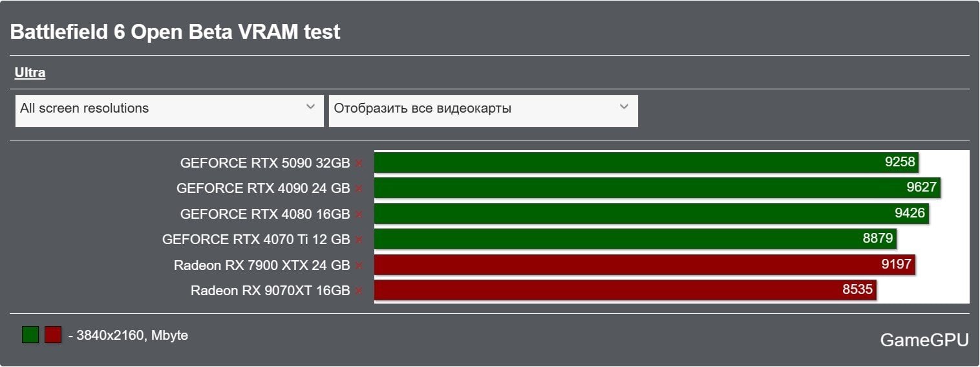The image size is (980, 367).
Task: Click the RTX 4090 bar showing 9627
Action: (x=656, y=188)
